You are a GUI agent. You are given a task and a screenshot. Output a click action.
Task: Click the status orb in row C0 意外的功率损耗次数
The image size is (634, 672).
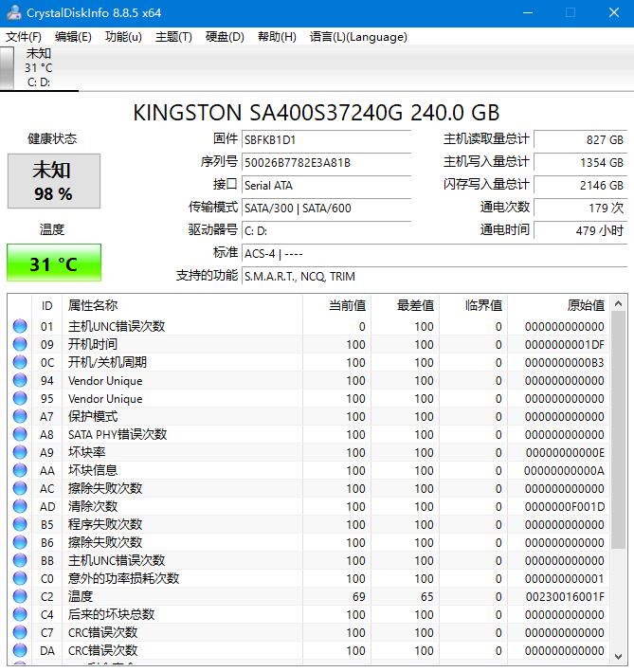pos(20,578)
